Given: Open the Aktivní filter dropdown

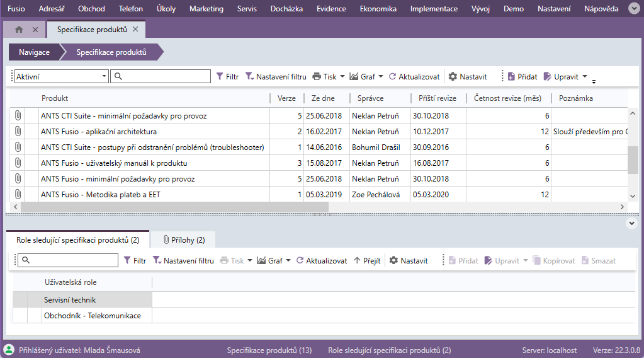Looking at the screenshot, I should coord(105,77).
